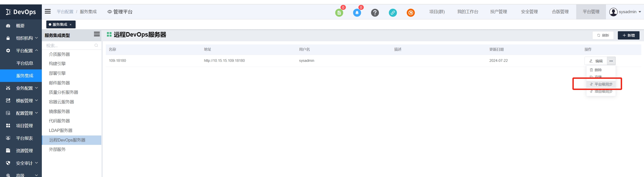The image size is (644, 177).
Task: Click the 刷新 refresh button
Action: click(x=603, y=35)
